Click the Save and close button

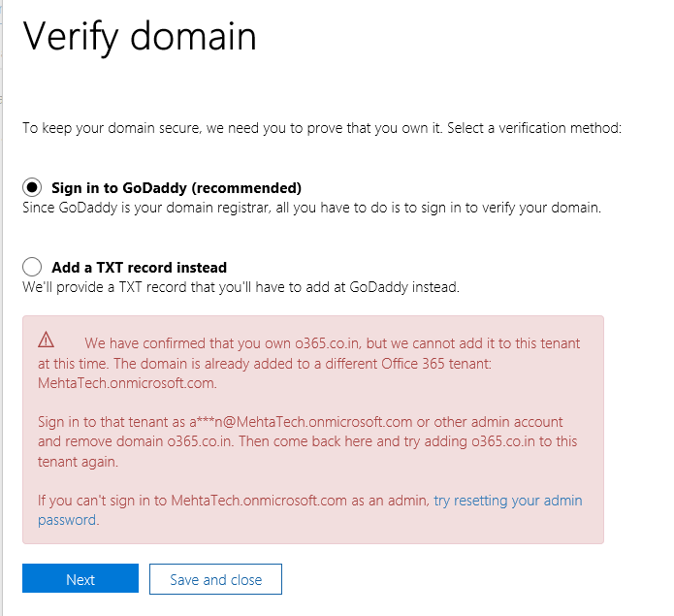215,579
